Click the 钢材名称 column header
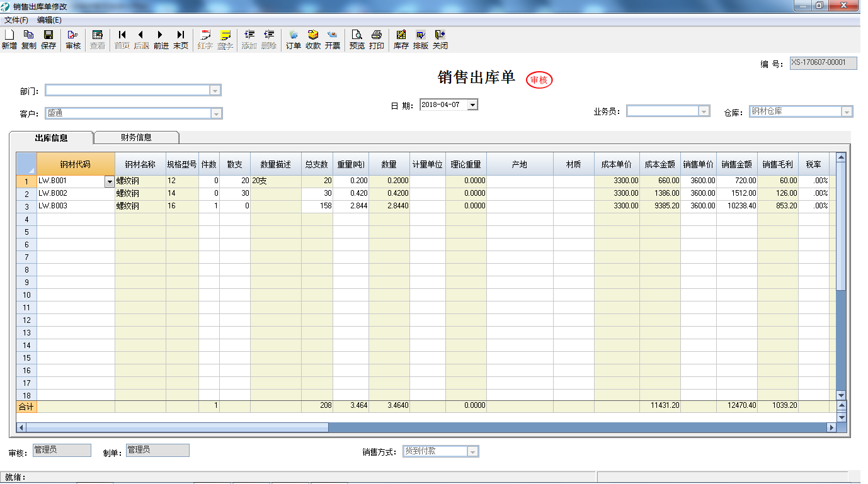Screen dimensions: 868x484 tap(140, 164)
